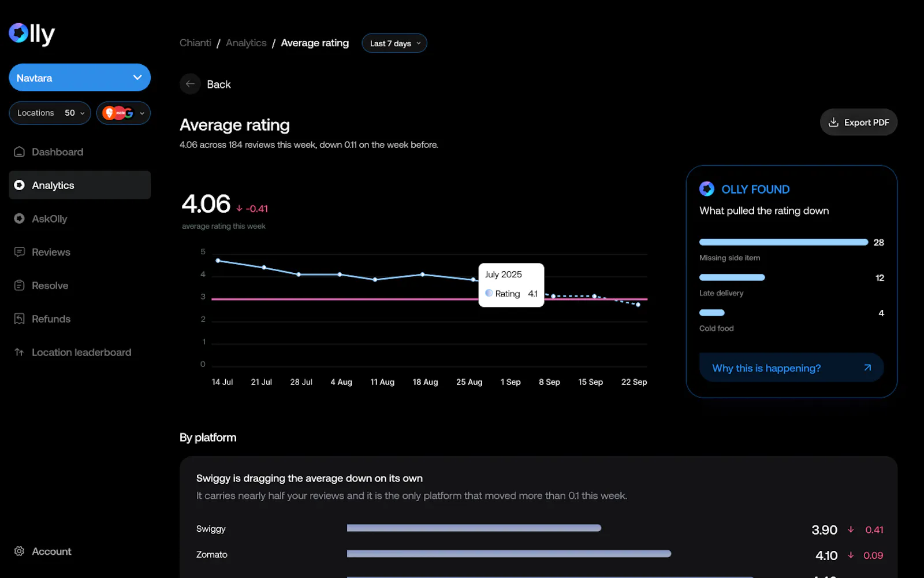
Task: Click the Average rating breadcrumb
Action: (x=315, y=43)
